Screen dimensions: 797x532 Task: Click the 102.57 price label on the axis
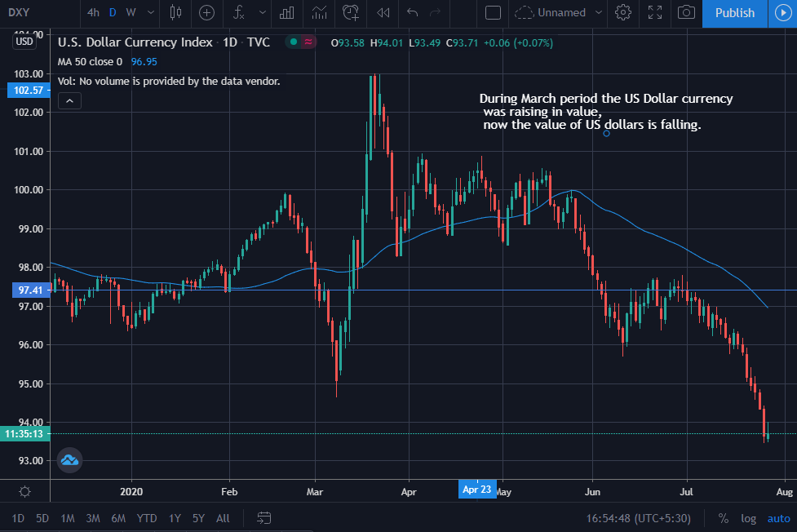[29, 91]
